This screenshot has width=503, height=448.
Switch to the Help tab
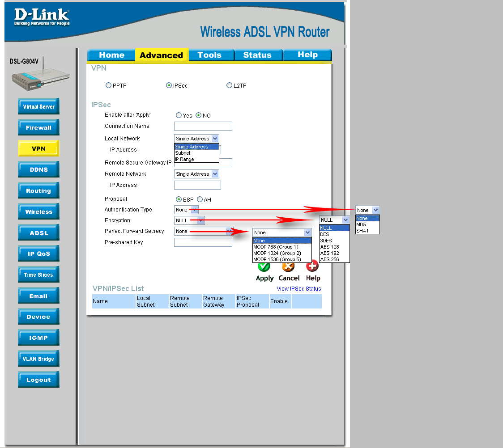tap(307, 55)
